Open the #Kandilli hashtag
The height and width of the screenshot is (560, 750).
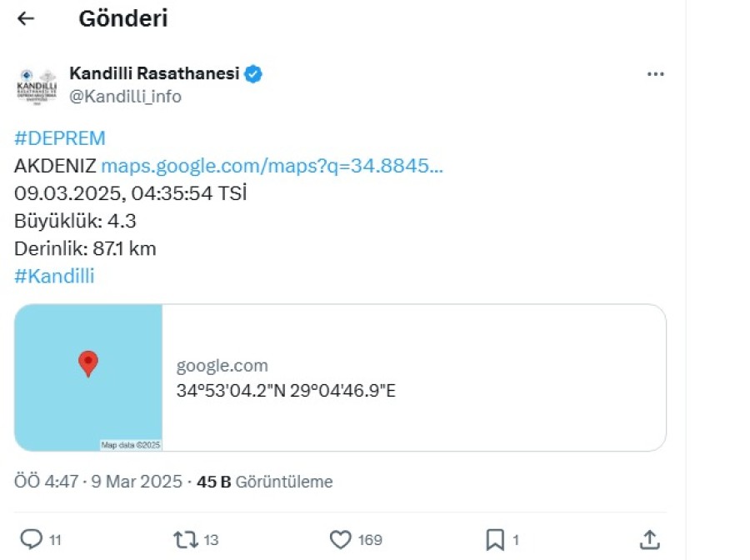tap(54, 276)
